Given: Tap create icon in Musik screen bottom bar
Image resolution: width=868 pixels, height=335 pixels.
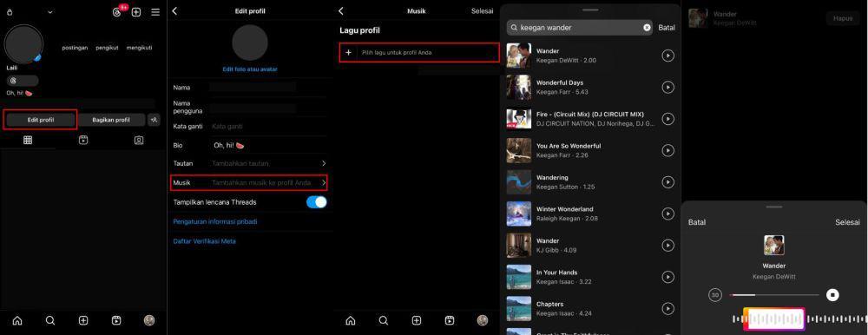Looking at the screenshot, I should (417, 320).
